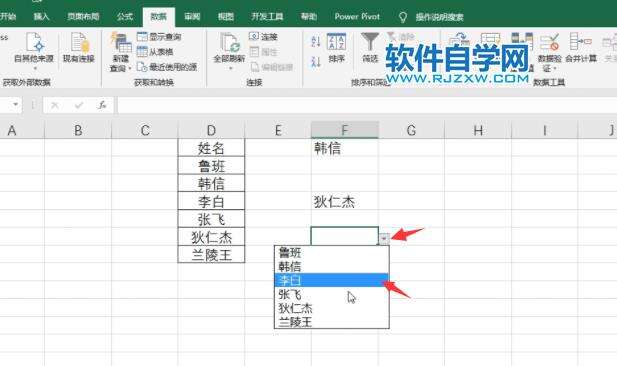
Task: Switch to the 视图 ribbon tab
Action: tap(226, 17)
